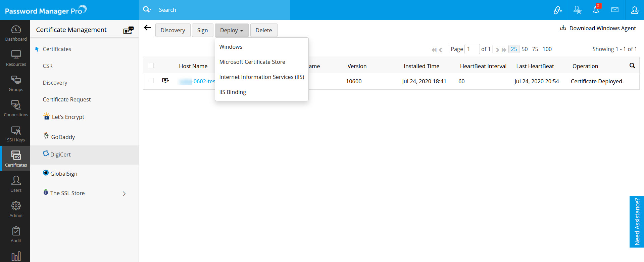Image resolution: width=644 pixels, height=262 pixels.
Task: Collapse the Deploy dropdown button
Action: pos(231,30)
